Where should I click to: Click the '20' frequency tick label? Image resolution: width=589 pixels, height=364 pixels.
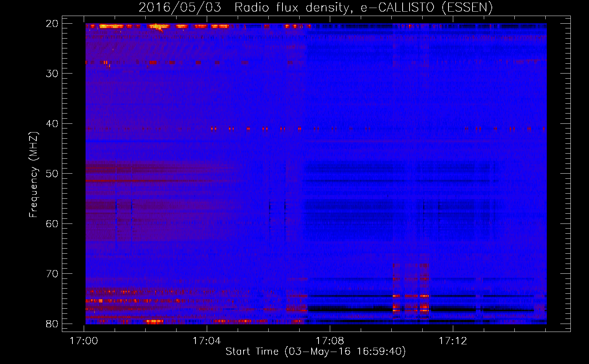(52, 24)
